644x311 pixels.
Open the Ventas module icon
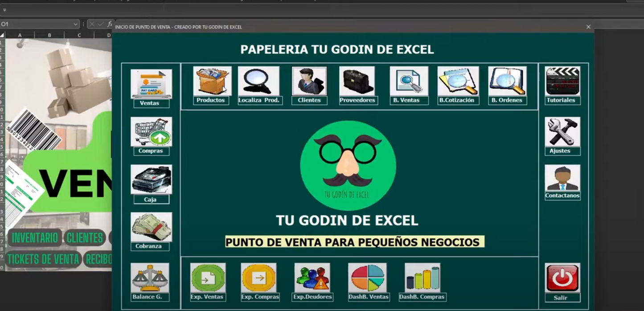click(151, 85)
